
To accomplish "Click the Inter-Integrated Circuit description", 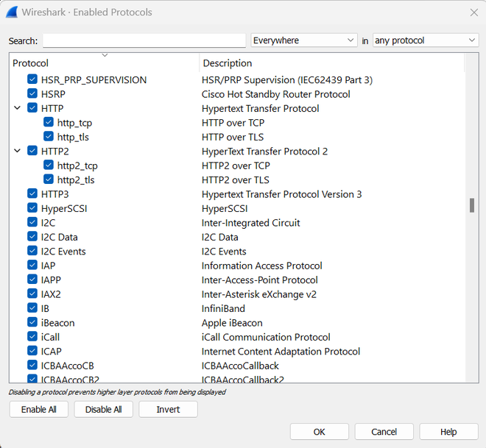I will pos(251,223).
